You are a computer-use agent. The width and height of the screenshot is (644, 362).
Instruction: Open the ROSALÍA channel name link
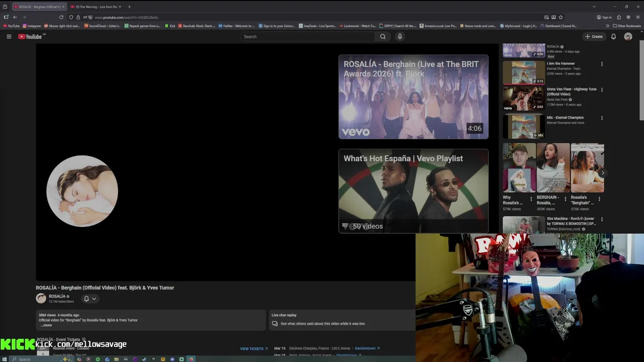point(57,296)
